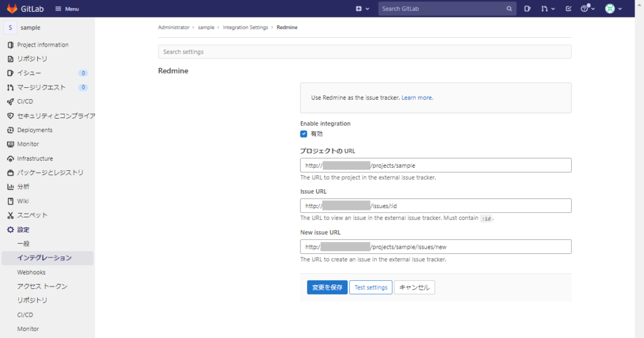Screen dimensions: 644x338
Task: Click the 設定 gear icon
Action: [10, 230]
